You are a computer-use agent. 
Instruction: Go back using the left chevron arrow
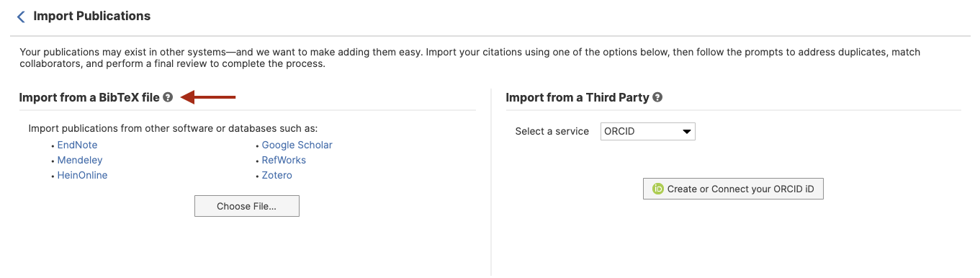(x=21, y=17)
